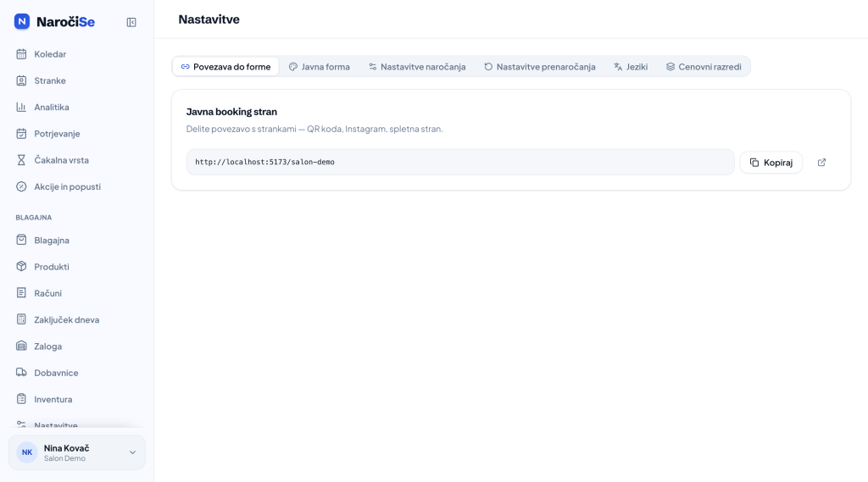Click the Čakalna vrsta hourglass icon
This screenshot has height=482, width=868.
[x=21, y=160]
